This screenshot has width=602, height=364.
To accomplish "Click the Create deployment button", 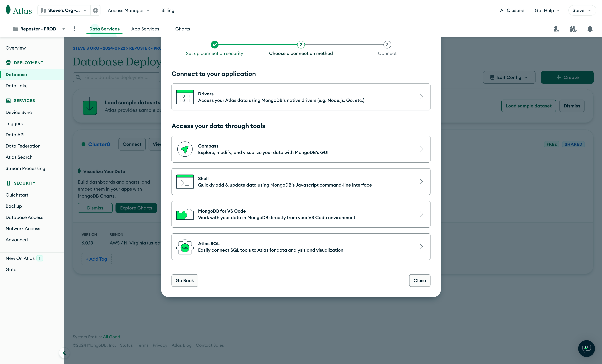I will pos(567,78).
